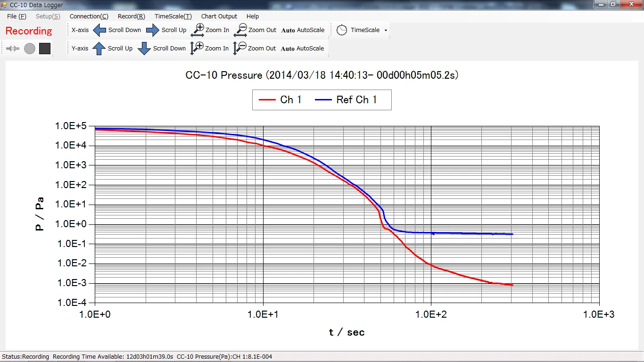This screenshot has height=362, width=644.
Task: Open the Record(R) menu
Action: tap(131, 16)
